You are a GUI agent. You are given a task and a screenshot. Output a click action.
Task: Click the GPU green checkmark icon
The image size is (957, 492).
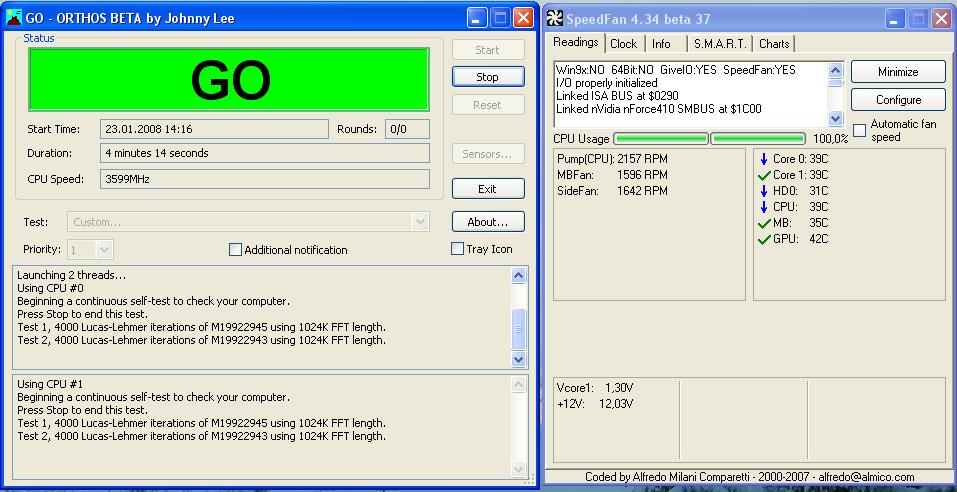coord(764,239)
